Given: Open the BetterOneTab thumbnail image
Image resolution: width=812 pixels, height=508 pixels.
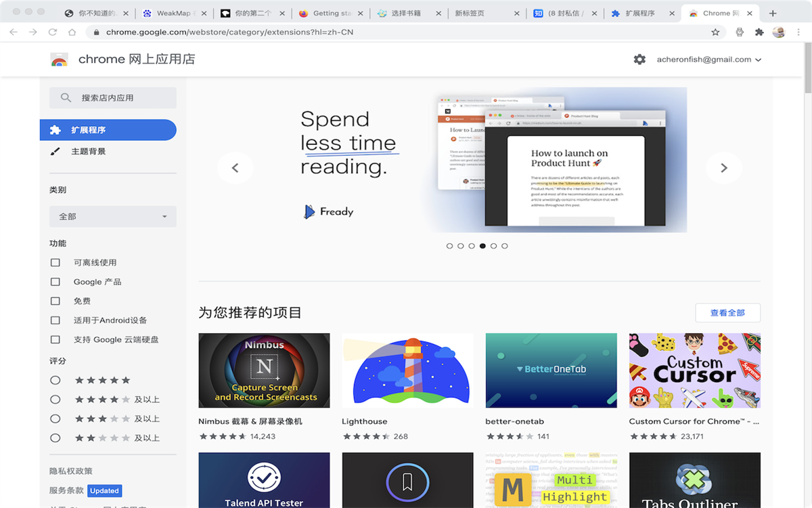Looking at the screenshot, I should point(551,371).
